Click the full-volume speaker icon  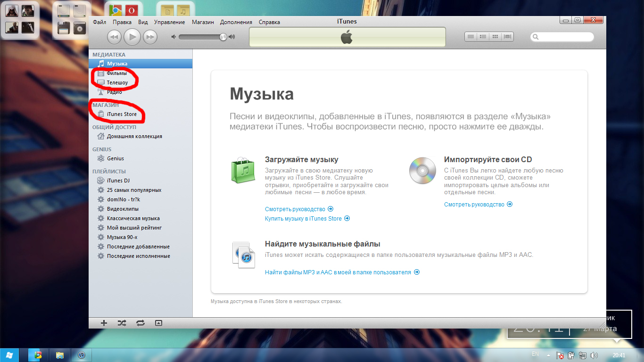231,37
